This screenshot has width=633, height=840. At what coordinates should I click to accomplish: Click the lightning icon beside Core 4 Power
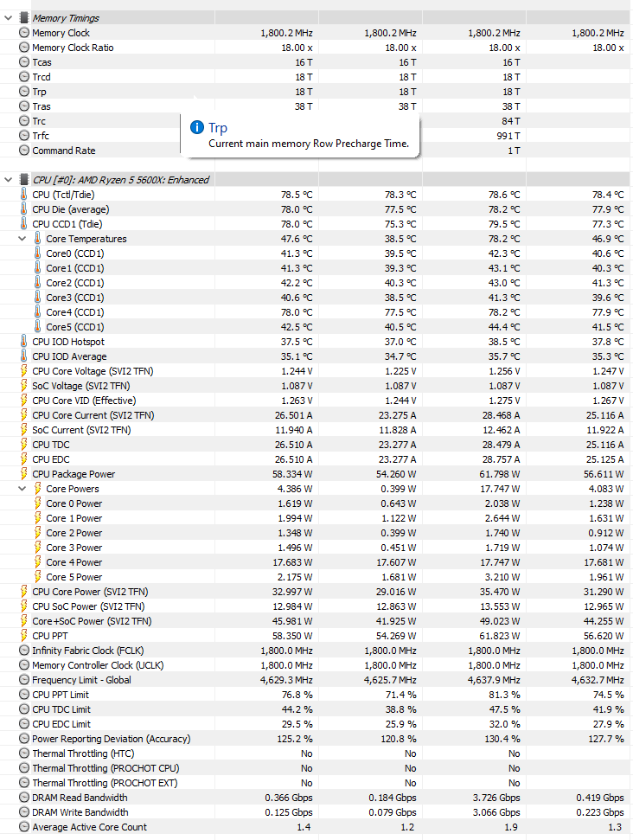click(37, 562)
